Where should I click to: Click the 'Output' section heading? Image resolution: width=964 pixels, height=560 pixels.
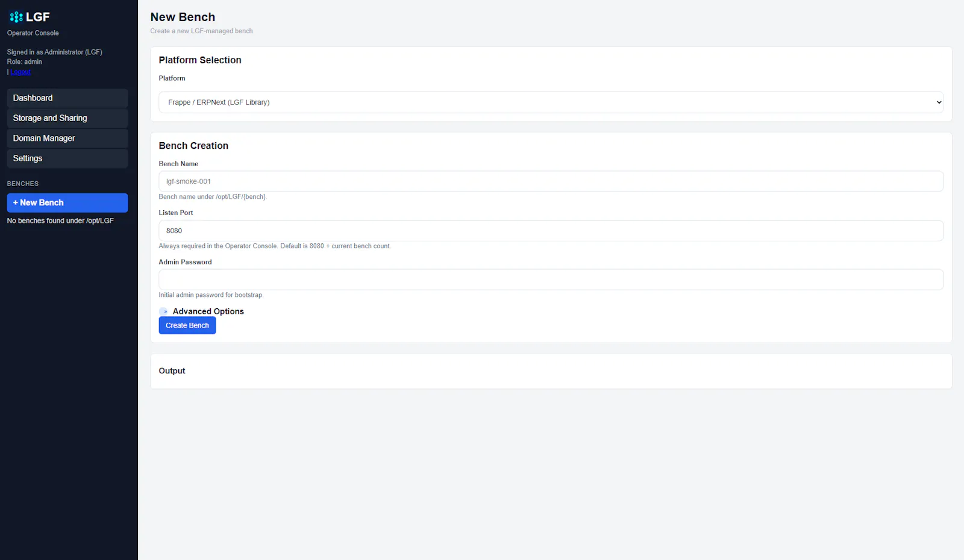172,371
